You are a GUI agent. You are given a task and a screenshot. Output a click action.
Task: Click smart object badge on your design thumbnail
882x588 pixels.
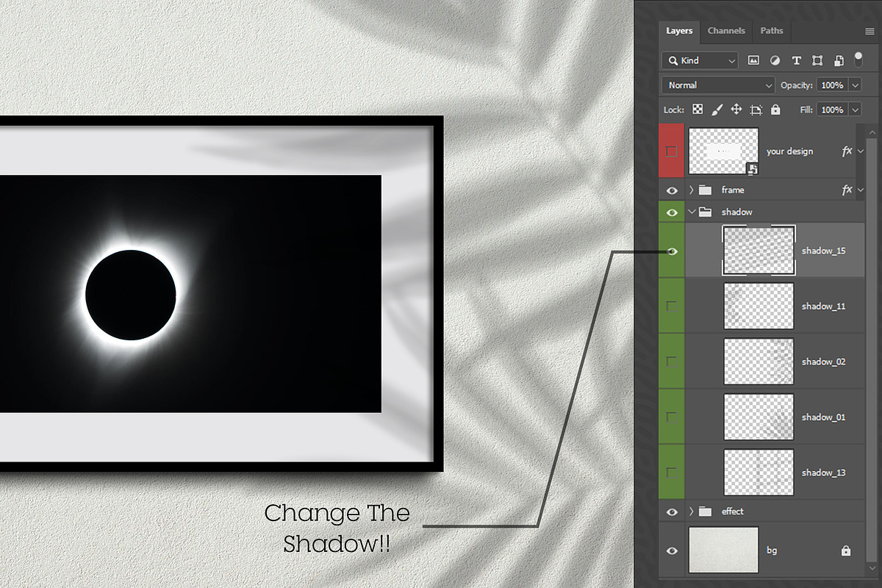pos(753,169)
